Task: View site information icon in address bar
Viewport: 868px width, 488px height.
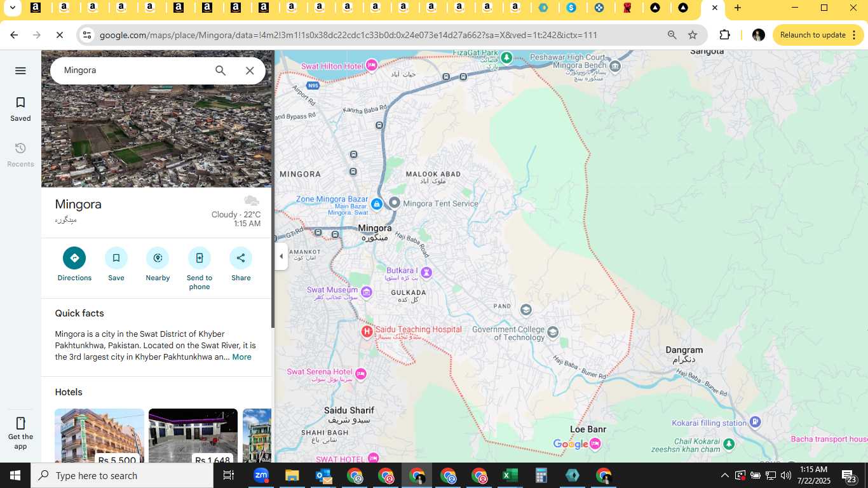Action: point(87,35)
